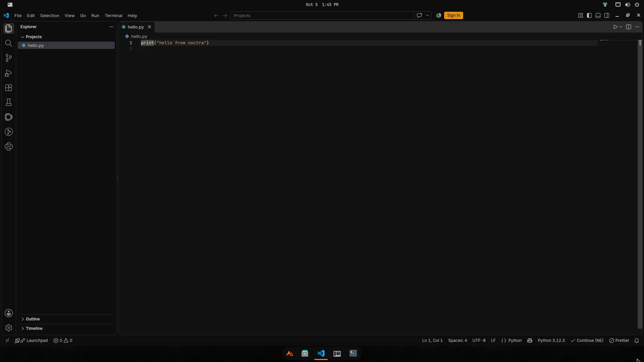Open the Search view

click(x=8, y=43)
